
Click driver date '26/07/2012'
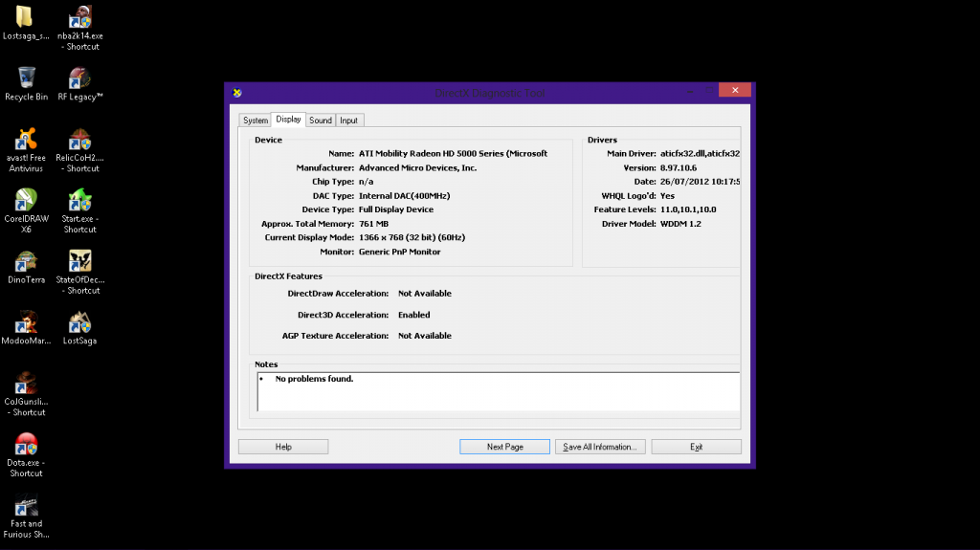(x=683, y=182)
